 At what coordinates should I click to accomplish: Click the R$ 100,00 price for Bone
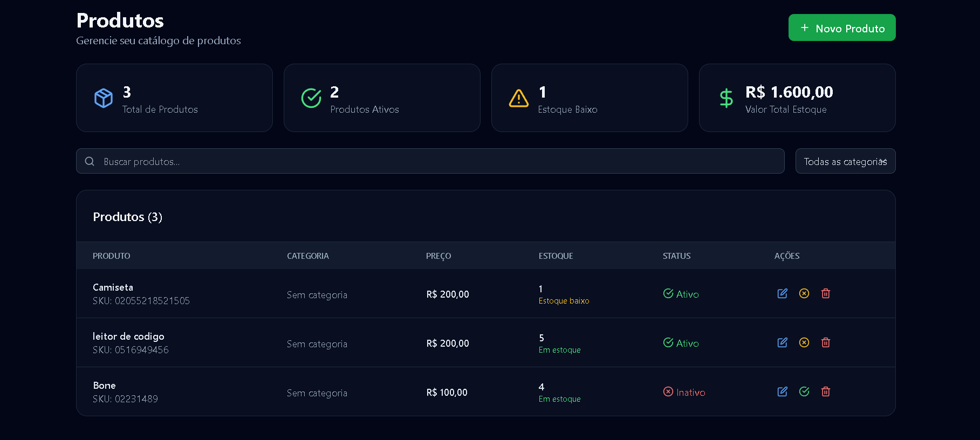pyautogui.click(x=447, y=393)
